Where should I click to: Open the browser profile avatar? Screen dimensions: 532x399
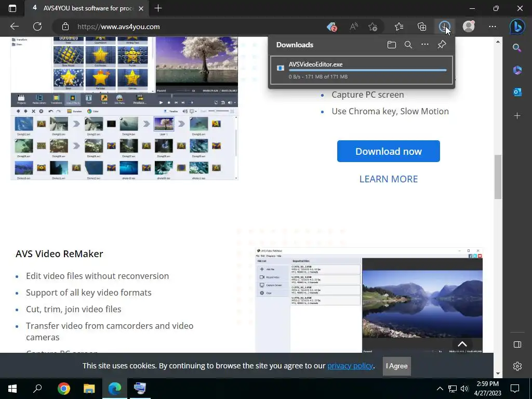point(469,26)
